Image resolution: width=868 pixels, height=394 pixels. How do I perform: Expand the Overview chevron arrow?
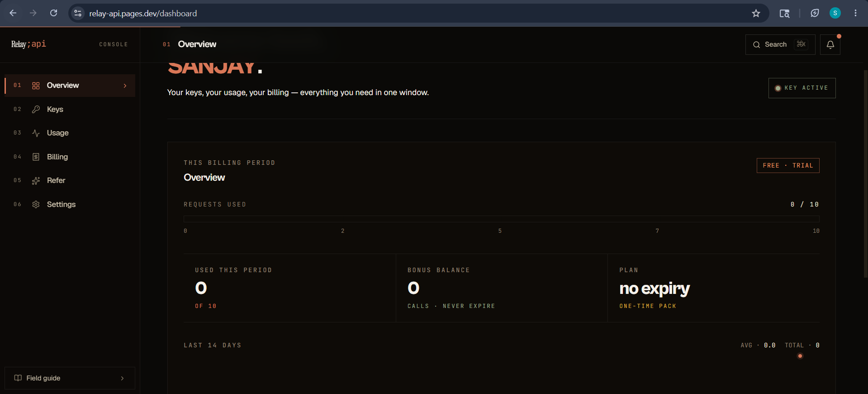[x=125, y=86]
